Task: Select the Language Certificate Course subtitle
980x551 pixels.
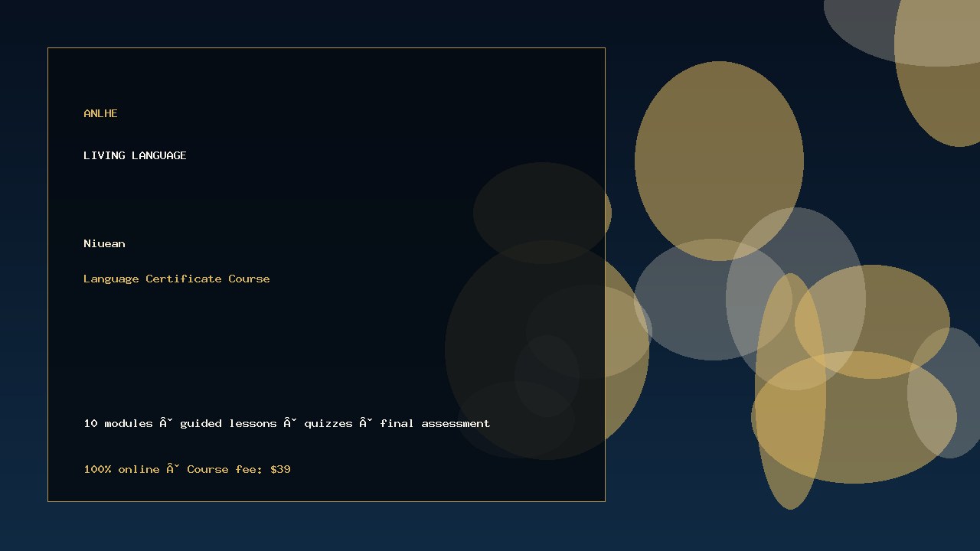Action: click(177, 279)
